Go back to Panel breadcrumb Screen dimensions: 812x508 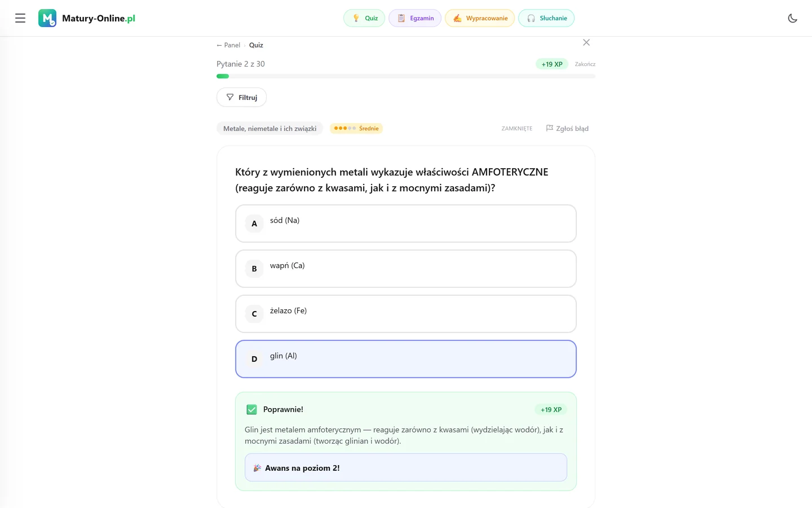coord(228,45)
